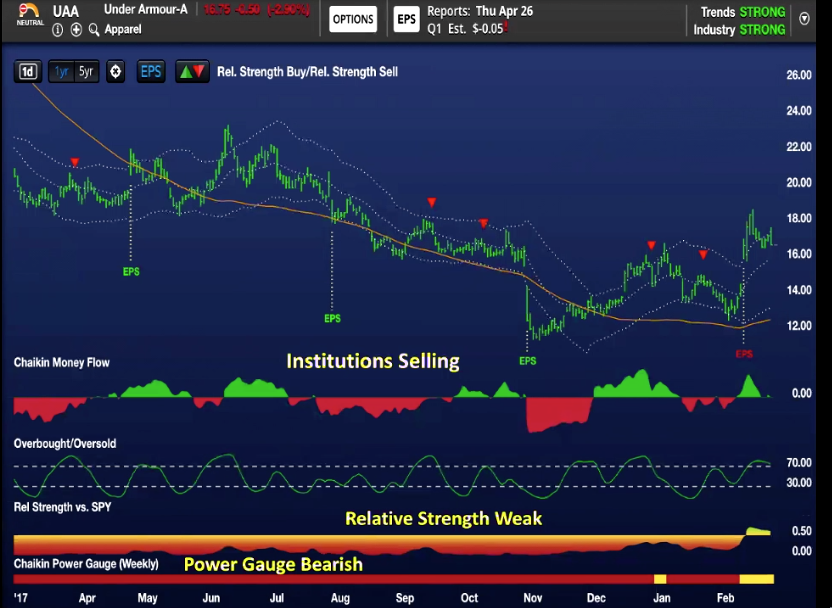832x608 pixels.
Task: Click the red sell arrow marker near September
Action: tap(431, 202)
